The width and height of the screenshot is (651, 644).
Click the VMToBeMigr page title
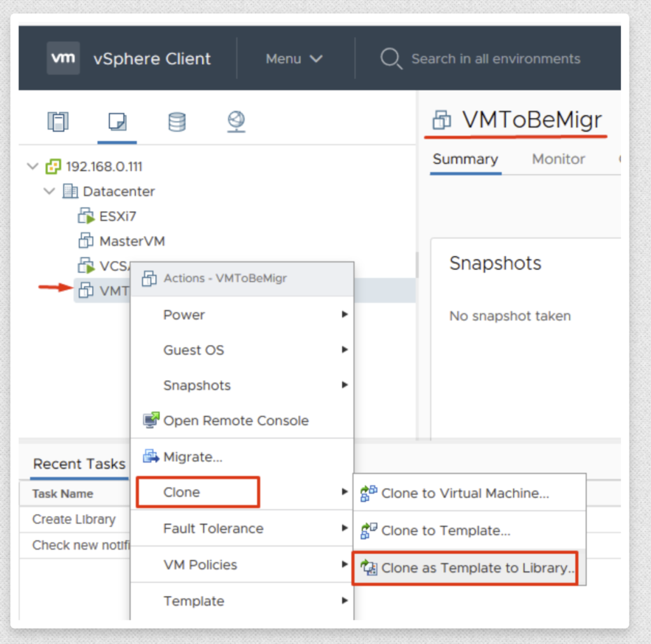pos(532,120)
